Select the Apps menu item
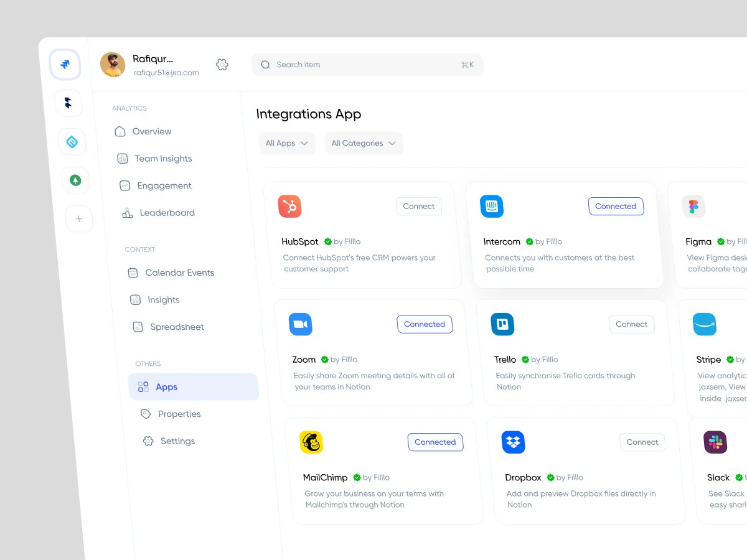This screenshot has width=747, height=560. coord(194,387)
